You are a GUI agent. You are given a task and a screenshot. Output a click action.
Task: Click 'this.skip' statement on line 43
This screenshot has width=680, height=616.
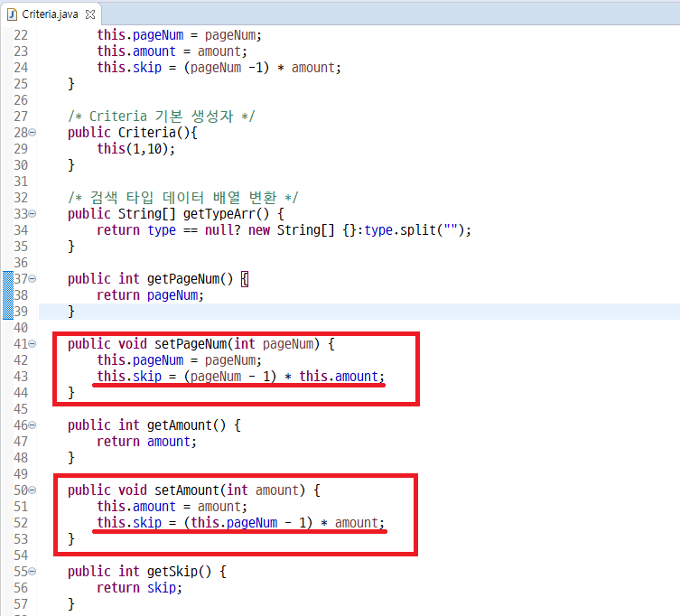241,376
